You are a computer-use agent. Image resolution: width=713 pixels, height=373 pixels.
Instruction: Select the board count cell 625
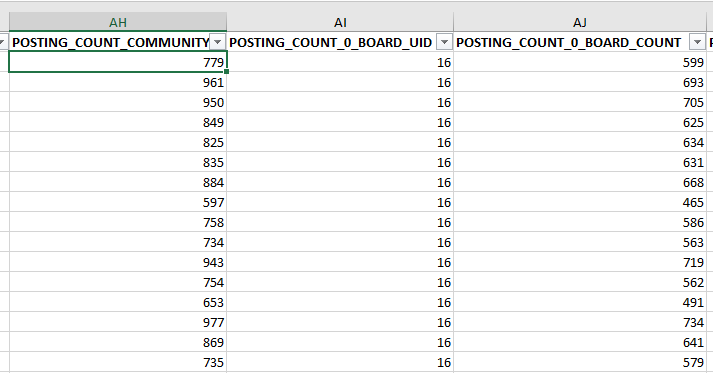580,122
